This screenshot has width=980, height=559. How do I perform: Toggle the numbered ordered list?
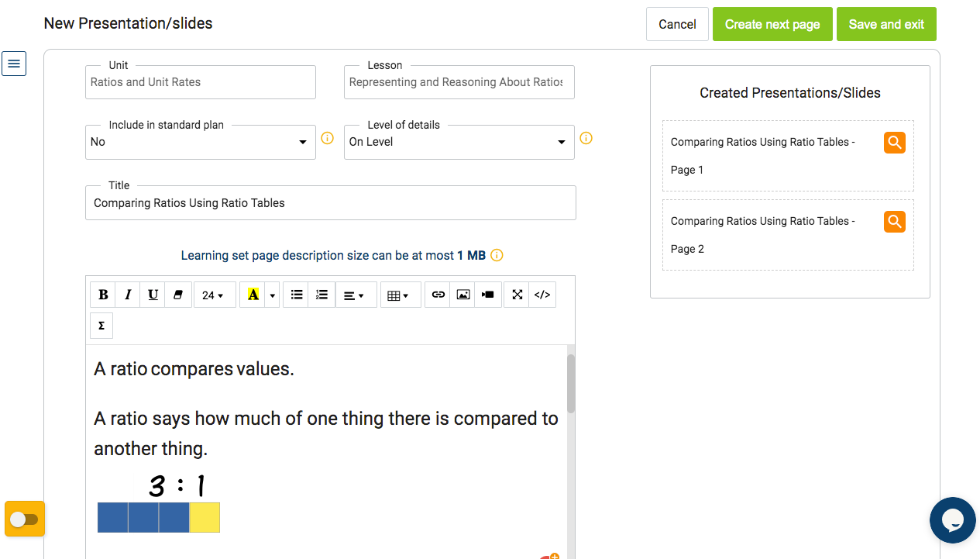click(x=322, y=295)
